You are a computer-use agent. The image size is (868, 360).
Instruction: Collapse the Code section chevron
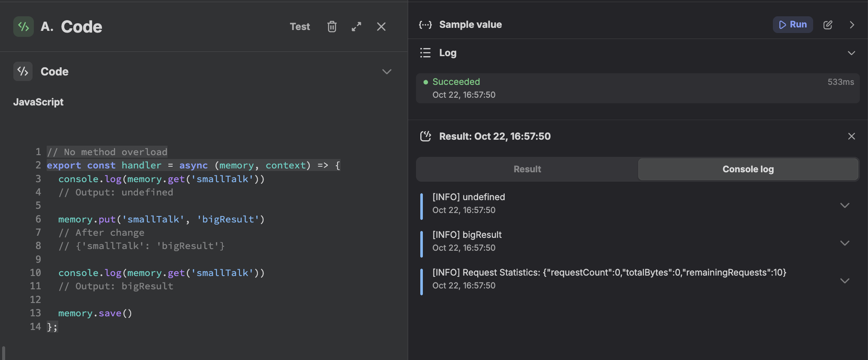point(386,72)
